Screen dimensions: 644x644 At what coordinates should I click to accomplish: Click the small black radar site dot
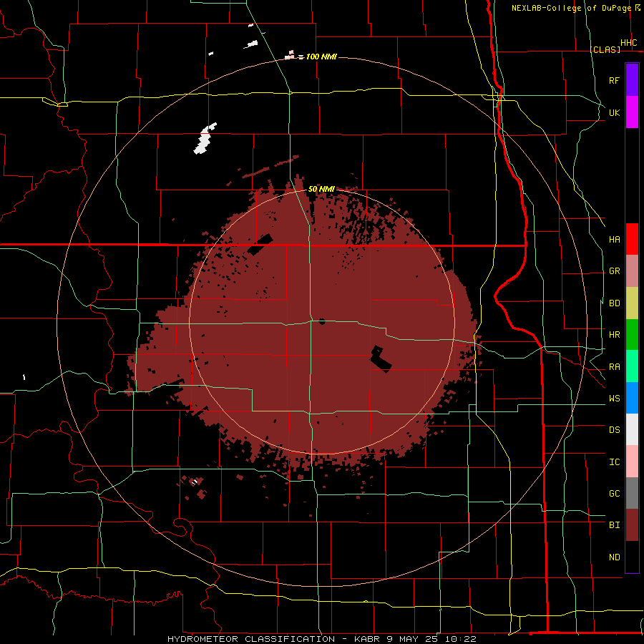(321, 321)
